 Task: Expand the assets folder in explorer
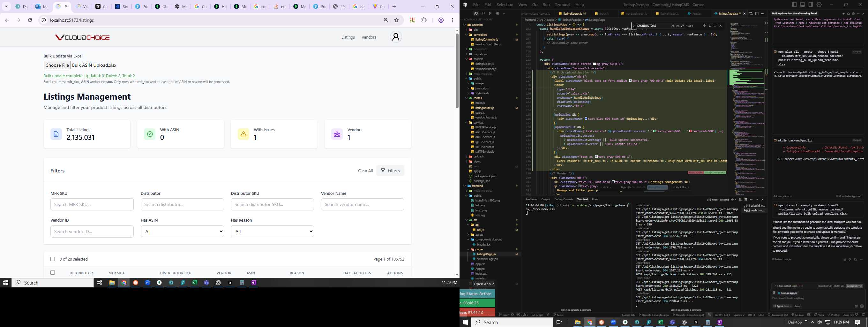(x=468, y=235)
